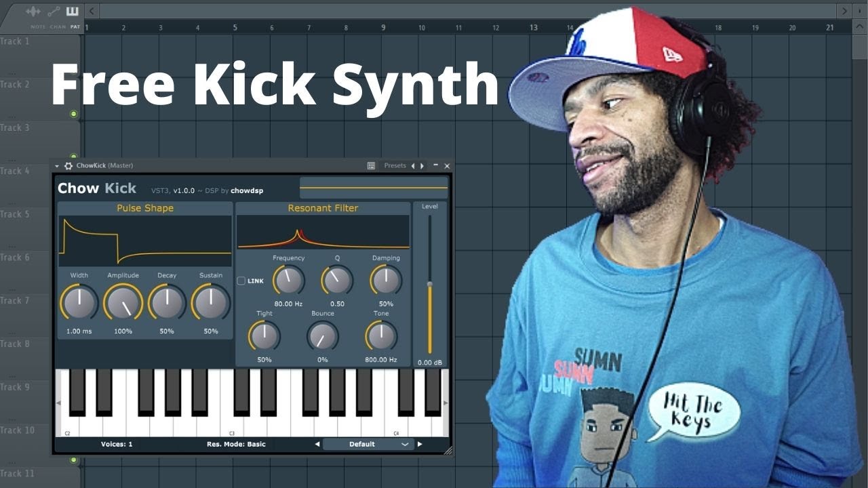The height and width of the screenshot is (488, 868).
Task: Select previous preset left of Default box
Action: (x=317, y=444)
